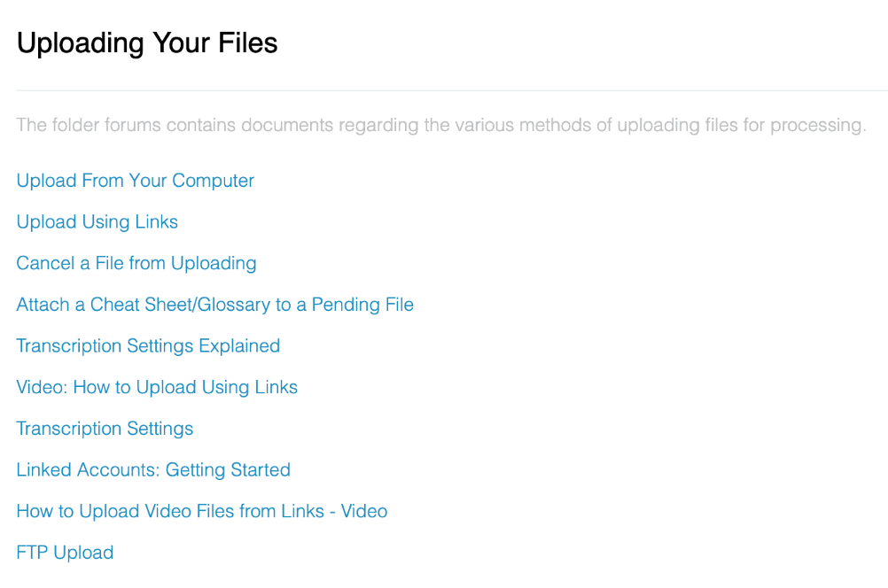Open the Upload From Your Computer link
Viewport: 888px width, 588px height.
pyautogui.click(x=135, y=181)
